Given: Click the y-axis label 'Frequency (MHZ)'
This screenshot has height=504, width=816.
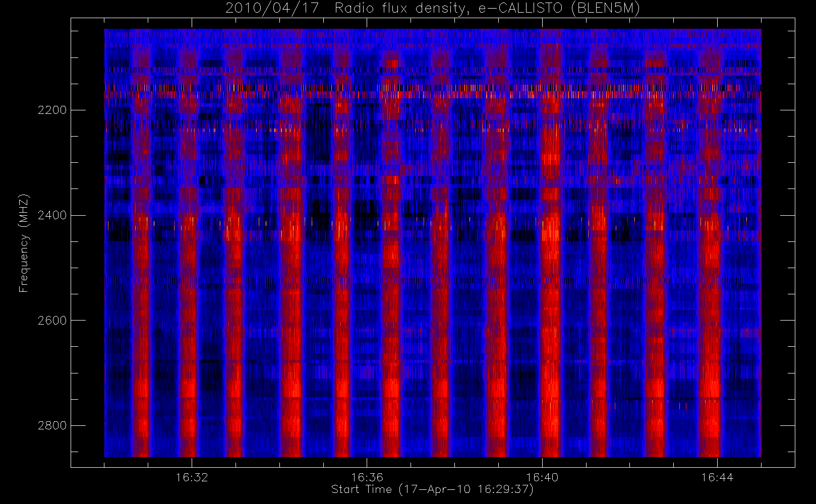Looking at the screenshot, I should click(24, 243).
